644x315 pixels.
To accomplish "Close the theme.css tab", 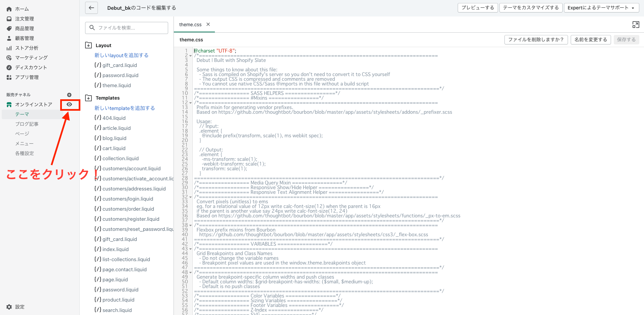I will (x=208, y=25).
